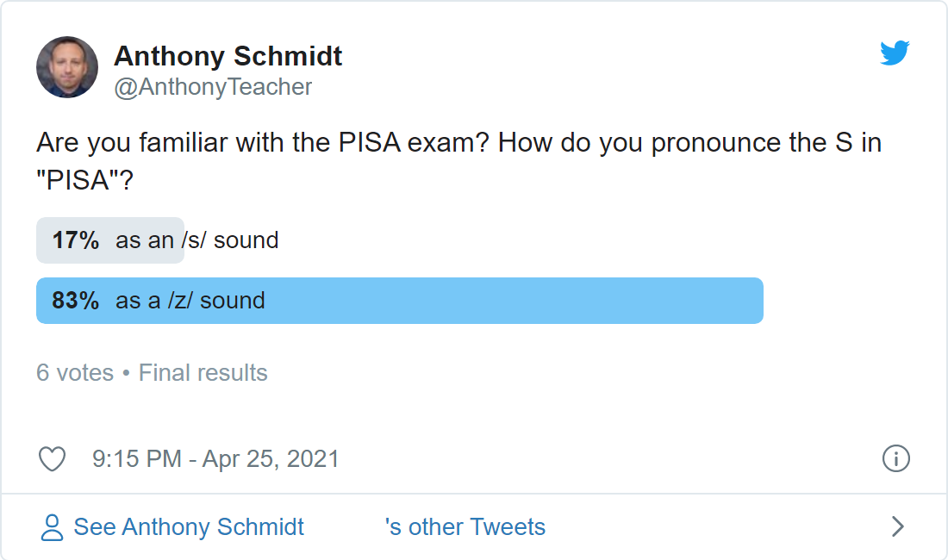
Task: Visit the @AnthonyTeacher handle
Action: click(x=213, y=87)
